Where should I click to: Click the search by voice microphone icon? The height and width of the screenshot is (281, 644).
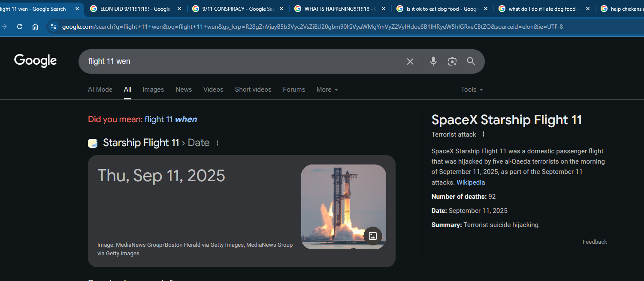pos(433,61)
